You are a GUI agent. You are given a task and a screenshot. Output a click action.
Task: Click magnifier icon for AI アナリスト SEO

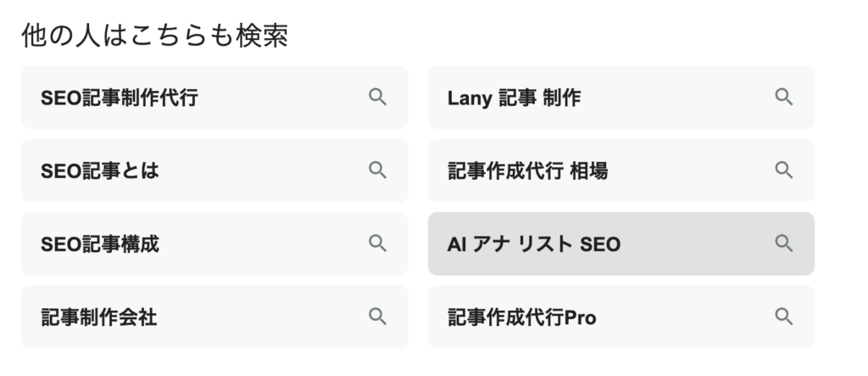(783, 244)
